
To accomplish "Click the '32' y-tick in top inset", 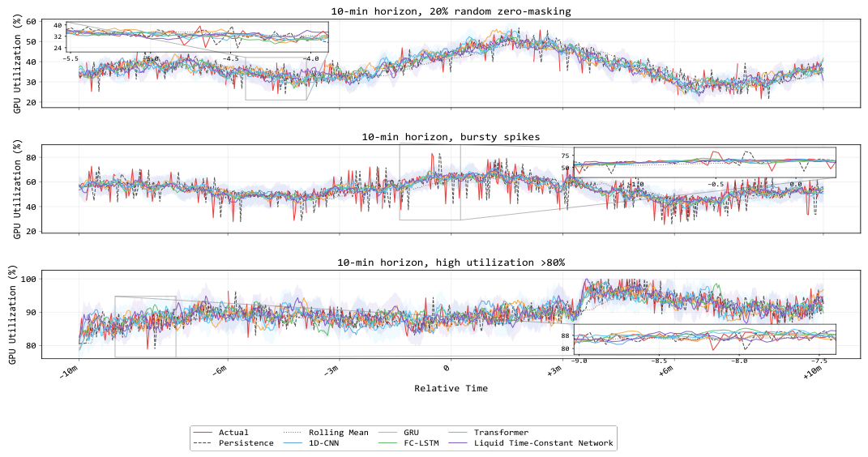I will (x=58, y=36).
